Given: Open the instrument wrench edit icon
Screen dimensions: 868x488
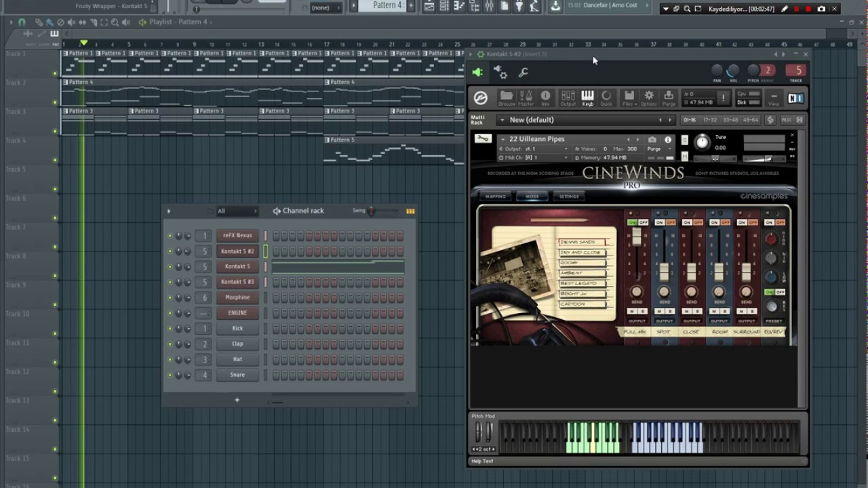Looking at the screenshot, I should coord(482,138).
